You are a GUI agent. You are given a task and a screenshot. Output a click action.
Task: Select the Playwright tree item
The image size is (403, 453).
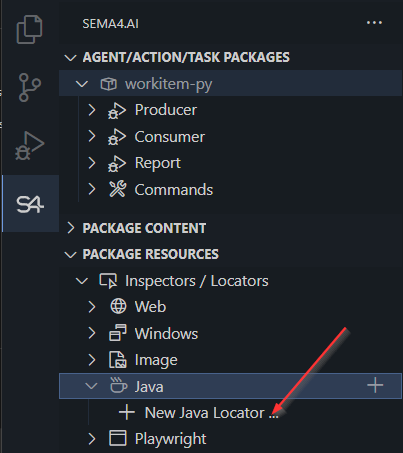pyautogui.click(x=170, y=439)
